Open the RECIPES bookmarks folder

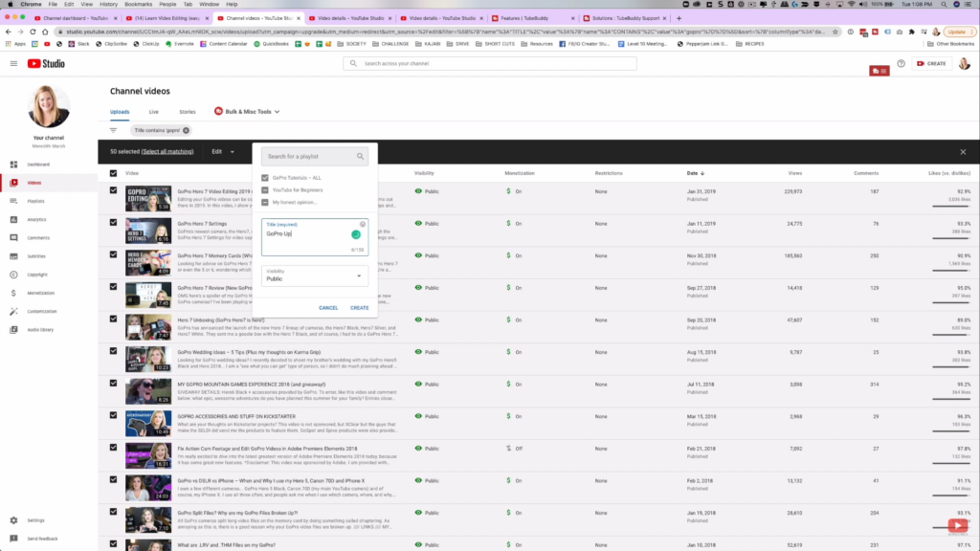pos(750,44)
